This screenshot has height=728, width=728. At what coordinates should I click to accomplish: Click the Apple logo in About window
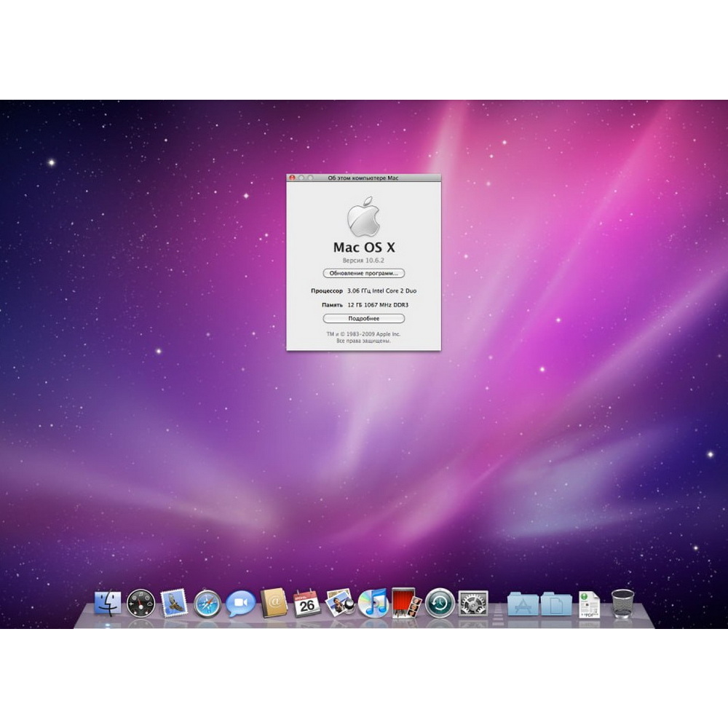[363, 216]
